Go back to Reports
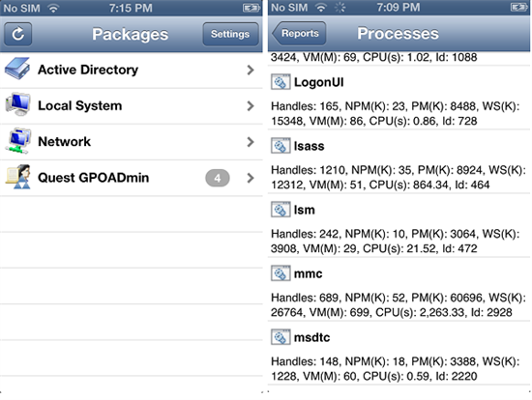Screen dimensions: 532x400 click(x=299, y=33)
